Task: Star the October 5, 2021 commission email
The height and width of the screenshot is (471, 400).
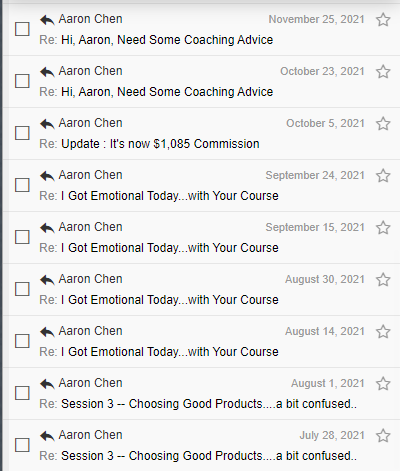Action: 383,124
